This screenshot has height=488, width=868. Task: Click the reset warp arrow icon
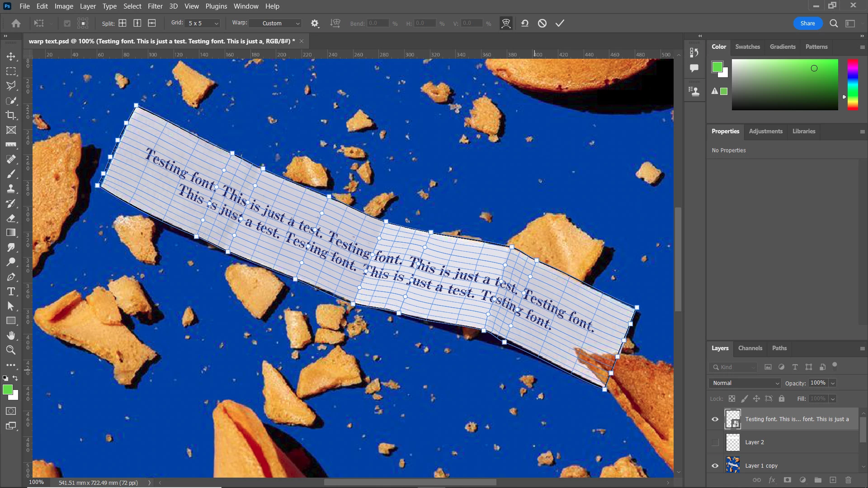525,23
